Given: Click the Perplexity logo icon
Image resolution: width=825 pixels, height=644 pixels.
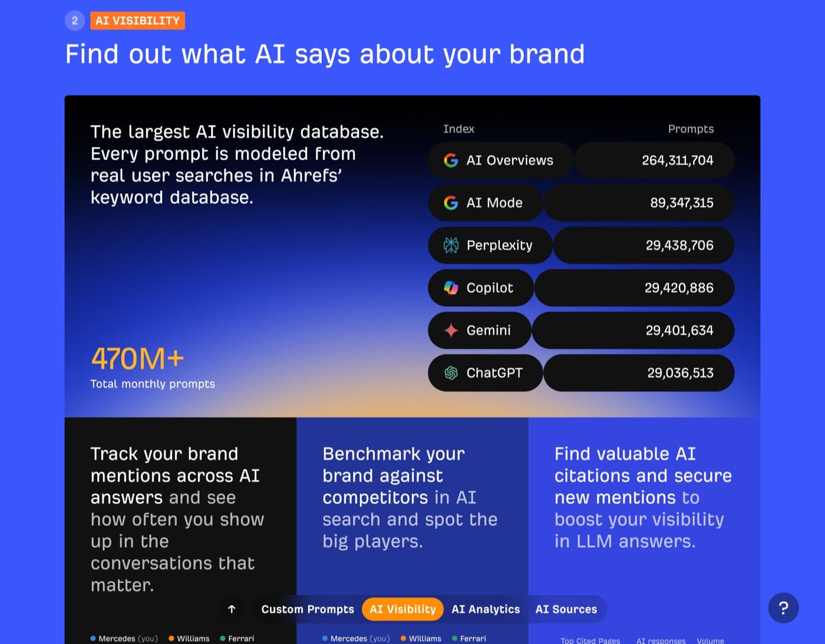Looking at the screenshot, I should point(451,245).
